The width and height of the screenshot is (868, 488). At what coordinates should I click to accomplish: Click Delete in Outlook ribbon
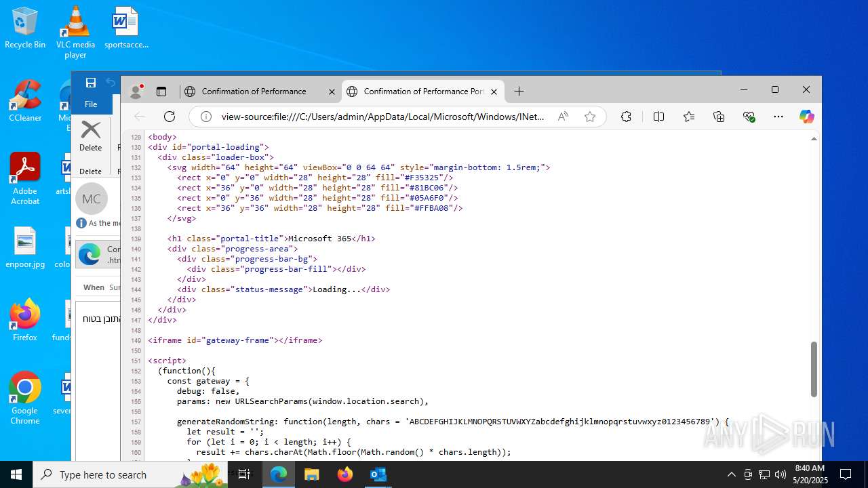pos(91,136)
